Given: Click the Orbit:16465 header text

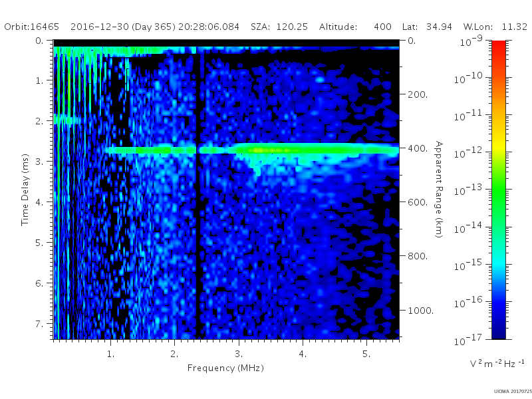Looking at the screenshot, I should point(31,27).
